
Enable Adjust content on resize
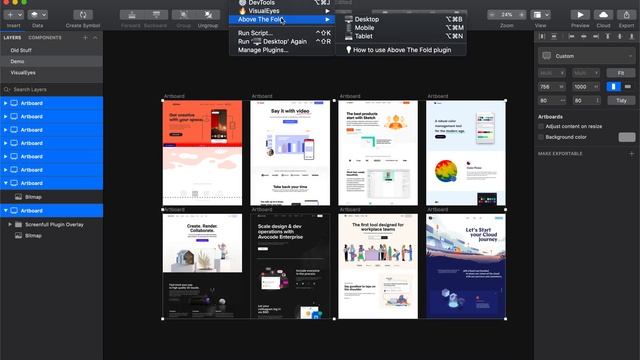(541, 127)
